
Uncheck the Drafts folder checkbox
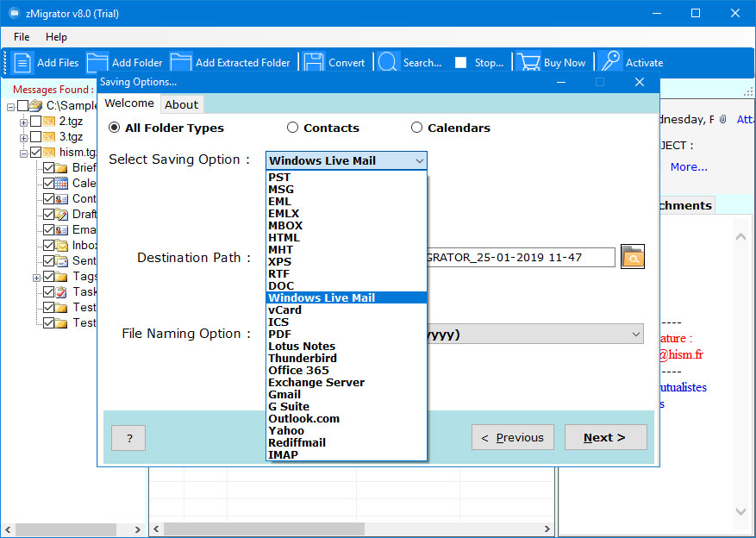pyautogui.click(x=48, y=214)
